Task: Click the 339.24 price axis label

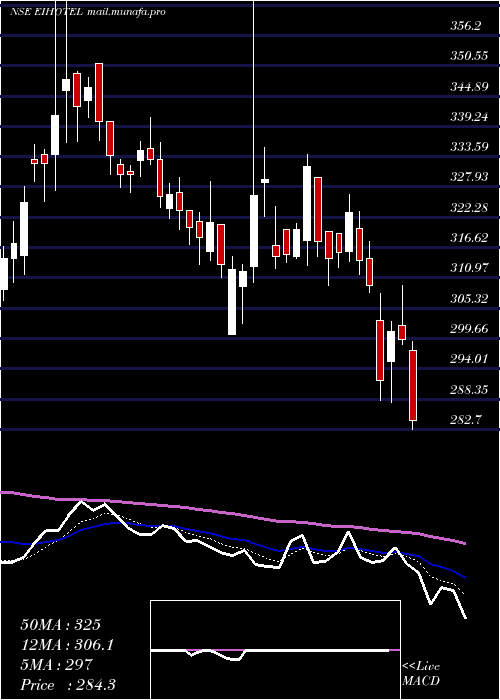Action: click(468, 117)
